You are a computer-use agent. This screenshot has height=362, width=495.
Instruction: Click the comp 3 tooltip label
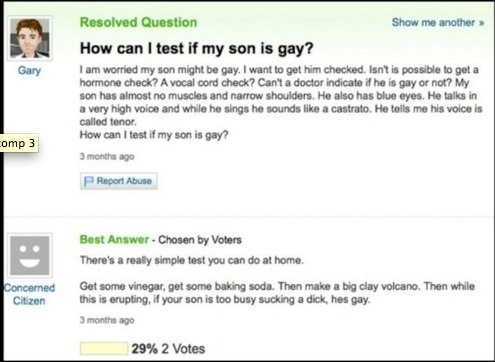[x=17, y=143]
